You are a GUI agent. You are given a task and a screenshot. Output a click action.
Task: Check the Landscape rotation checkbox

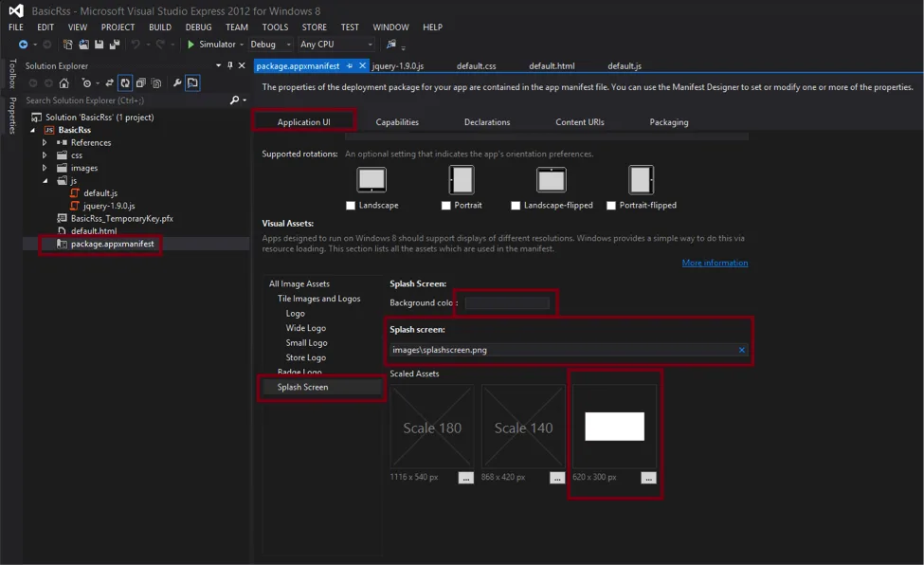[351, 206]
